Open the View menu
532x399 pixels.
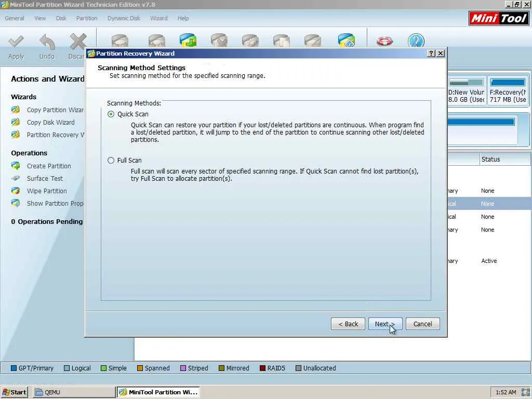(40, 18)
